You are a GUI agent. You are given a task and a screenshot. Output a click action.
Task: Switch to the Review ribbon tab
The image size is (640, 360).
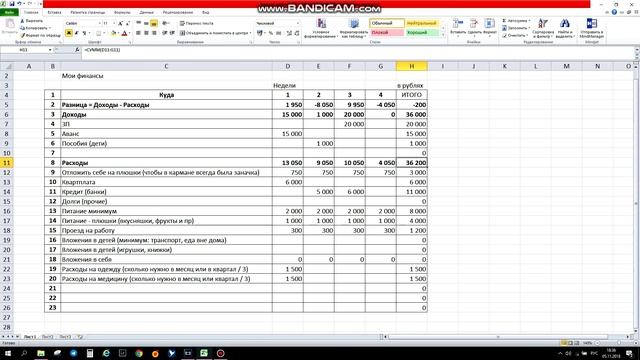click(x=178, y=13)
